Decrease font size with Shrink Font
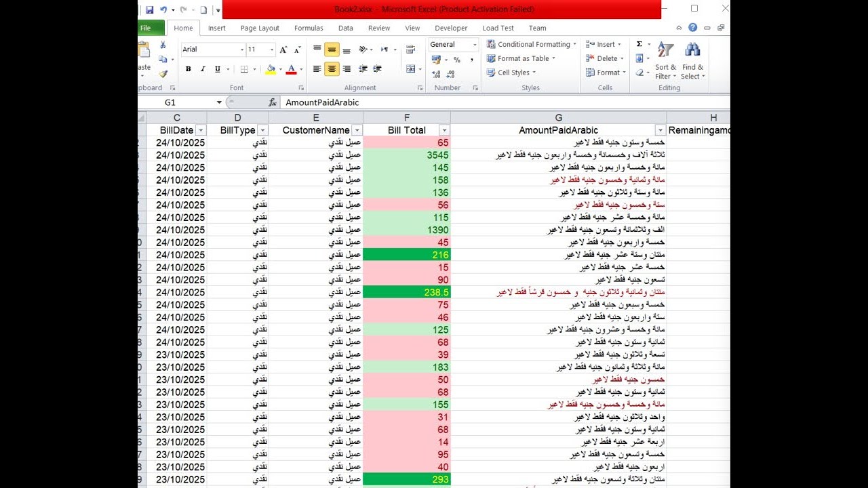The width and height of the screenshot is (868, 488). click(x=297, y=49)
